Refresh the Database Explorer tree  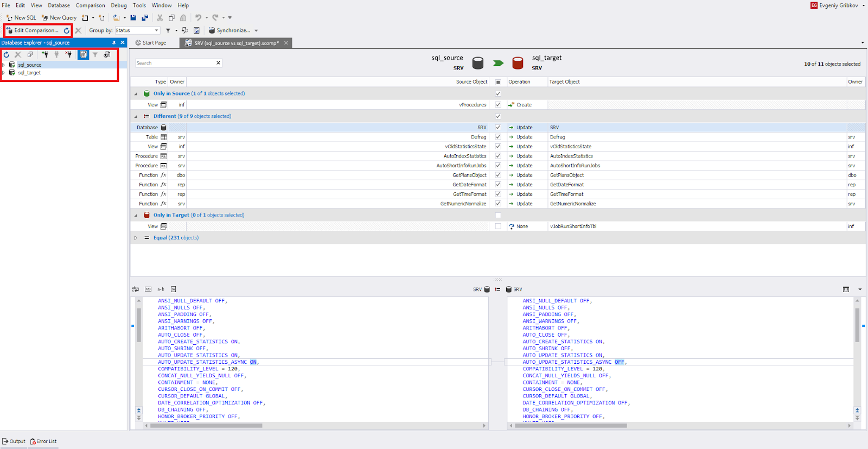pos(7,54)
